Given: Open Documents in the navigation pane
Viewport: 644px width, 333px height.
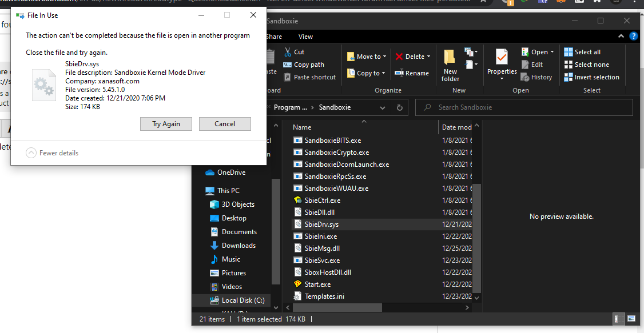Looking at the screenshot, I should (234, 232).
